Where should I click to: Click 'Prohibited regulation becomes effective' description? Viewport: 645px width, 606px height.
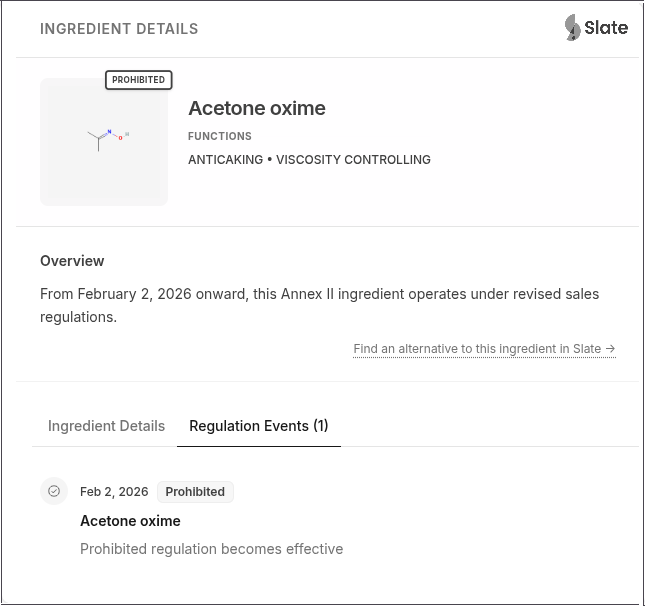pos(211,549)
